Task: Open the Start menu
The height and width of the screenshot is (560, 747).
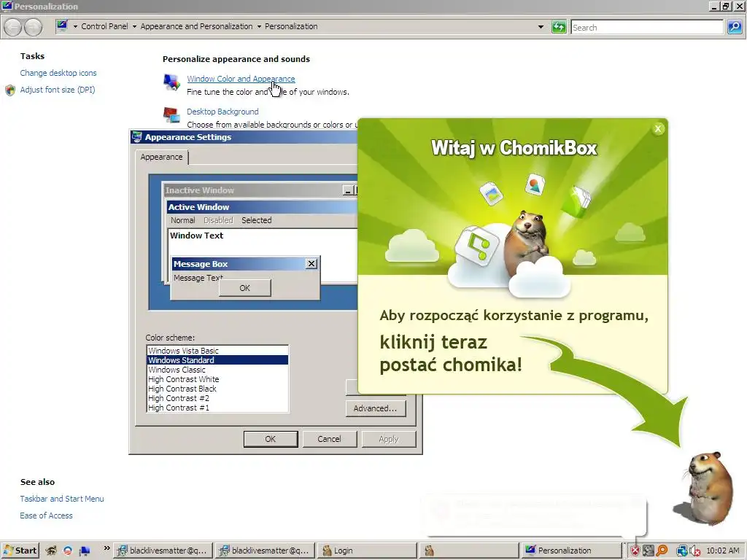Action: pyautogui.click(x=20, y=551)
